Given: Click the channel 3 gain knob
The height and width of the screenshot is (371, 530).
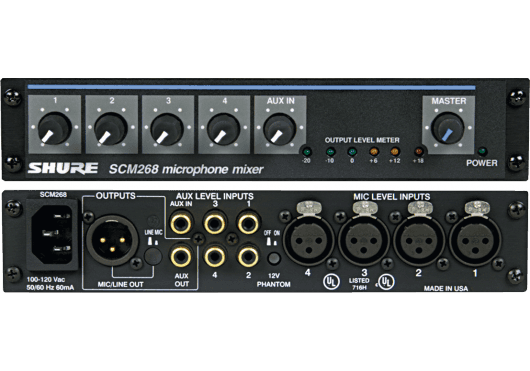Looking at the screenshot, I should (167, 129).
